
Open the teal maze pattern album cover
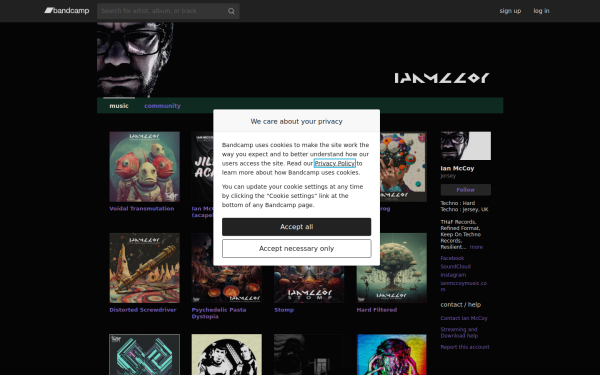(144, 355)
